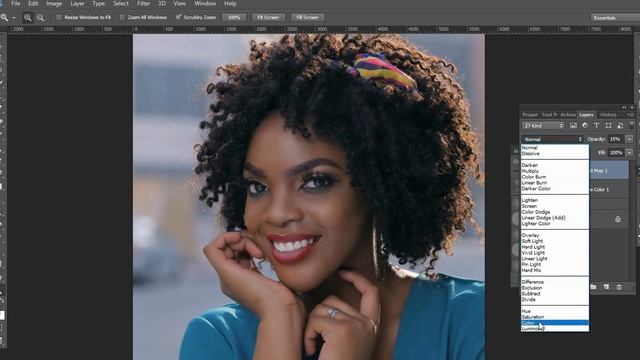Screen dimensions: 640x360
Task: Open the Fill slider arrow
Action: [629, 153]
